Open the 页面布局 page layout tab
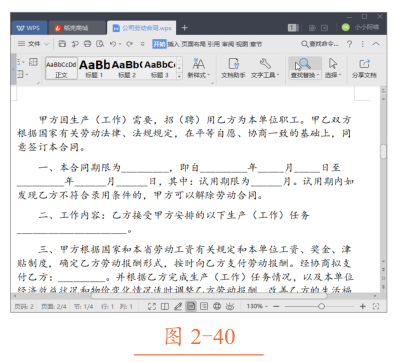The image size is (398, 362). point(193,44)
